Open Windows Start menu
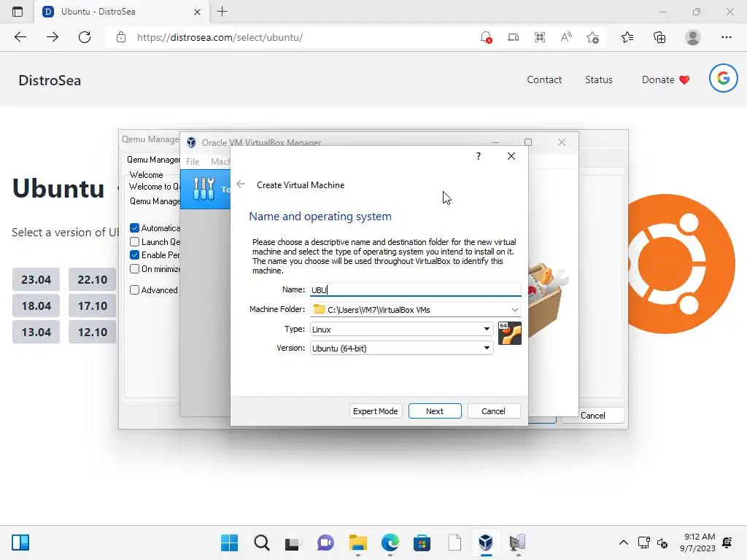Screen dimensions: 747x560 (x=229, y=542)
